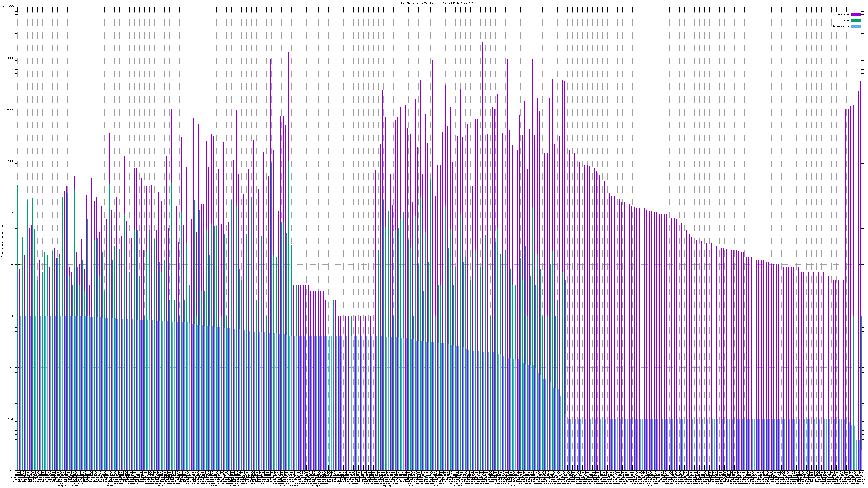Viewport: 868px width, 488px height.
Task: Select the 'Score (0..1)' legend label
Action: [x=841, y=26]
